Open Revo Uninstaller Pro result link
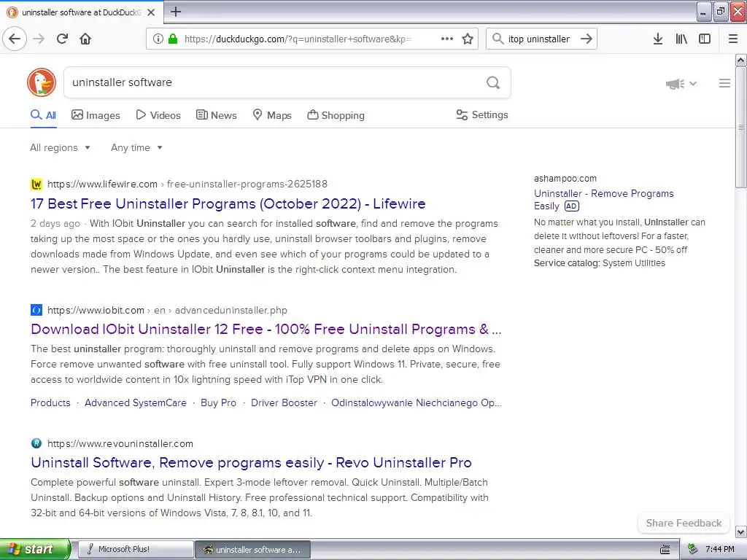 tap(251, 462)
